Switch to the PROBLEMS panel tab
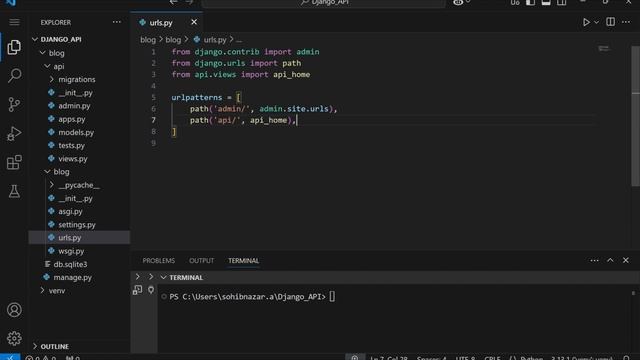This screenshot has height=360, width=640. click(158, 260)
